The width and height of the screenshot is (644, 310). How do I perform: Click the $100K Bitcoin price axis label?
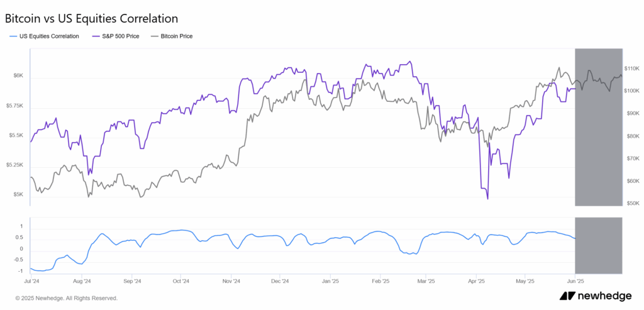click(631, 91)
